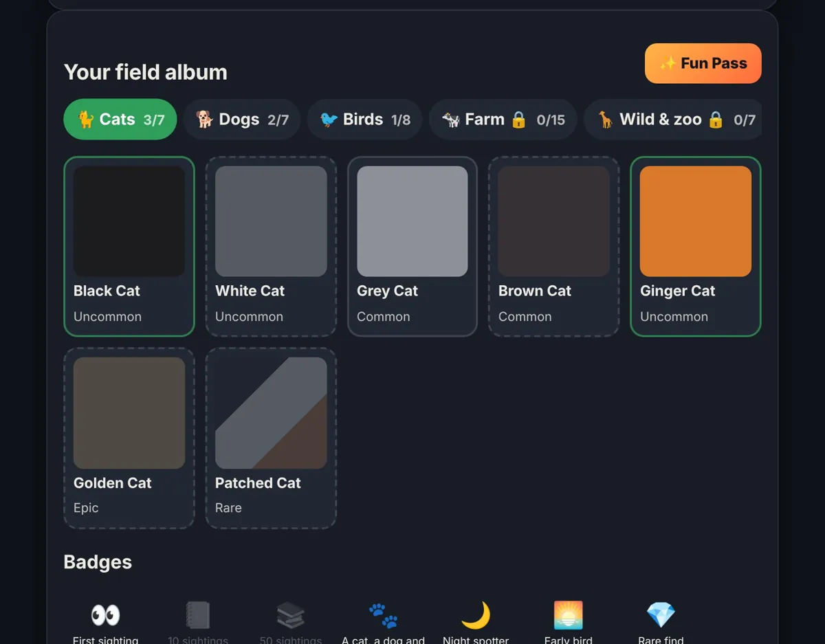
Task: Click the dog emoji in Dogs tab
Action: tap(205, 120)
